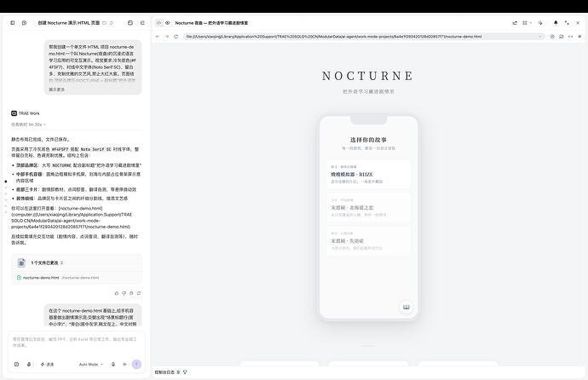This screenshot has width=588, height=380.
Task: Thumbs up the TRAE Work response
Action: [116, 293]
